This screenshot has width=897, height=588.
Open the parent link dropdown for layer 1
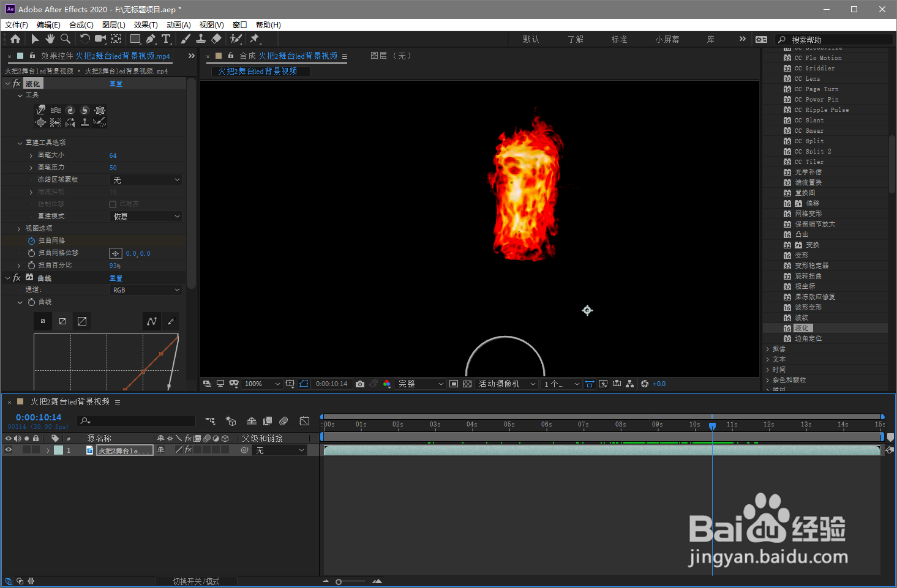[279, 450]
